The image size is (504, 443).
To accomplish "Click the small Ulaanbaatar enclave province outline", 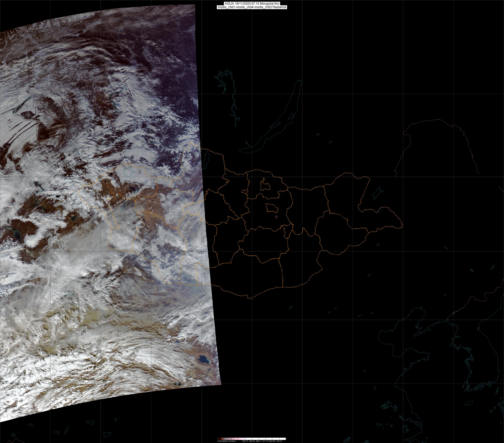I will 272,208.
